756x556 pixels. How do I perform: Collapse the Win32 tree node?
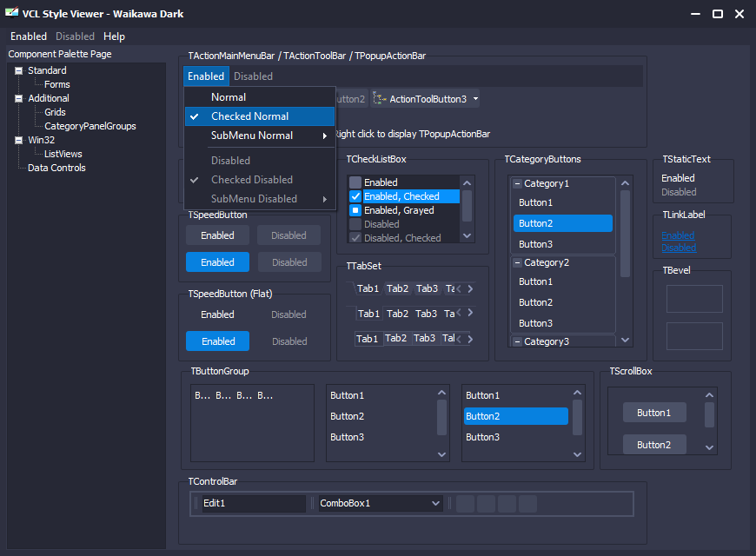pyautogui.click(x=19, y=141)
